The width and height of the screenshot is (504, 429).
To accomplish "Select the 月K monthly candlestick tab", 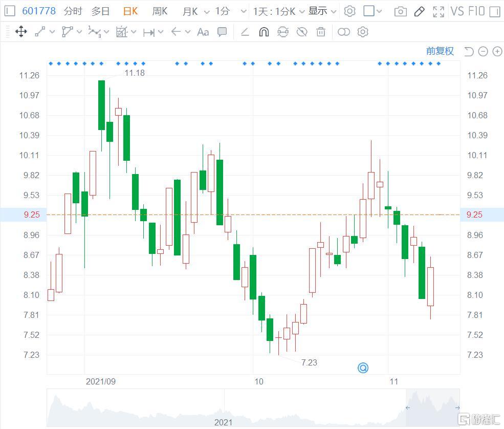I will [190, 11].
